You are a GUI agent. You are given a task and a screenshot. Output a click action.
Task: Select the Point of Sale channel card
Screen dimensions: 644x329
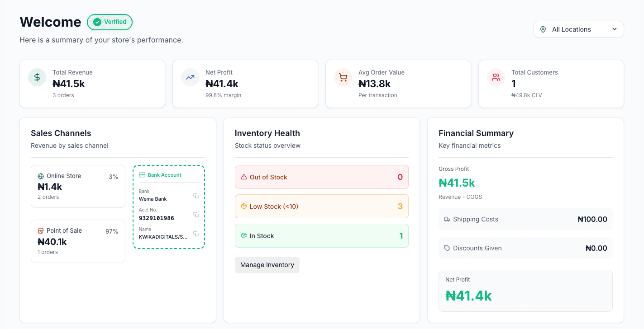point(78,241)
